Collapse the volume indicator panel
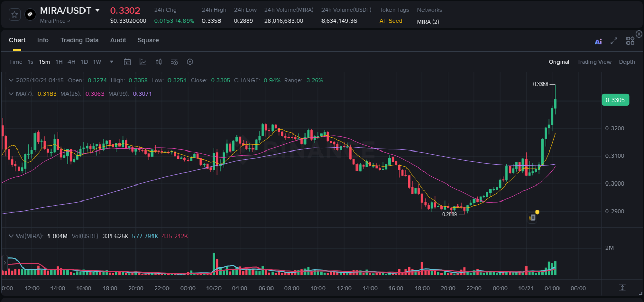 coord(11,236)
